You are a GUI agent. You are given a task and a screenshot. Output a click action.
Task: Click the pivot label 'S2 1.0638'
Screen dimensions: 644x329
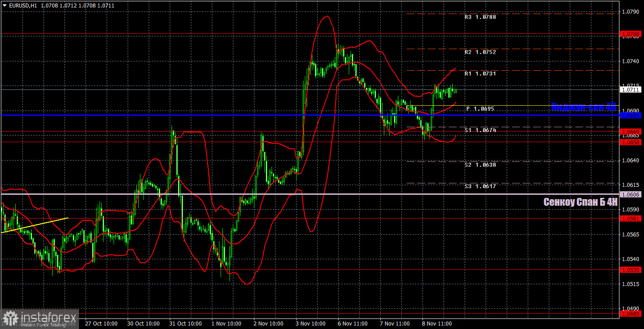[480, 165]
